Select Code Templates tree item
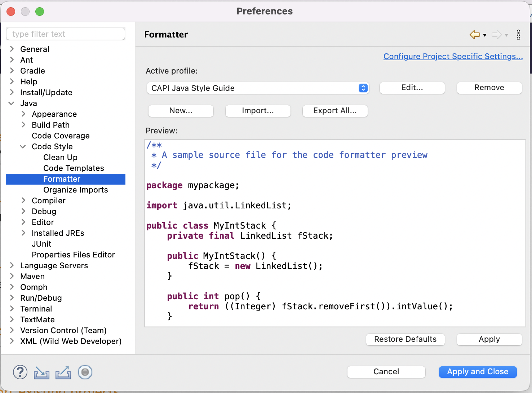 coord(74,168)
